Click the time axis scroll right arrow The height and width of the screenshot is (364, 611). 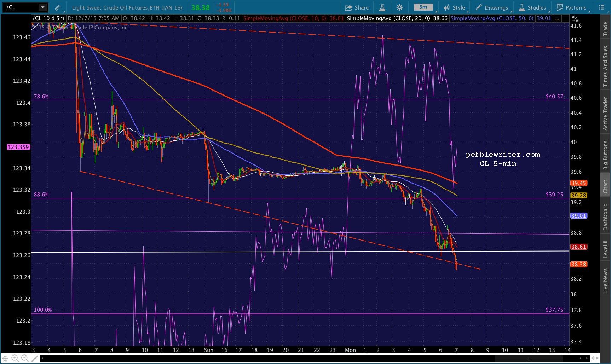pos(587,358)
